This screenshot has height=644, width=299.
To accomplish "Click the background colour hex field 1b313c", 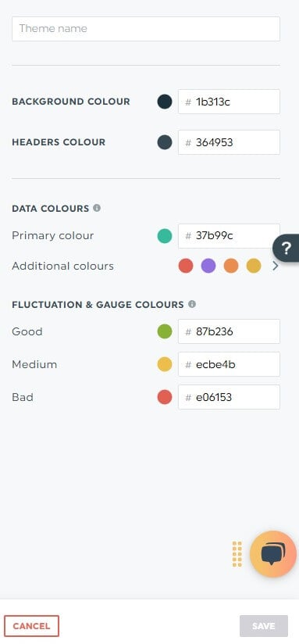I will 229,102.
